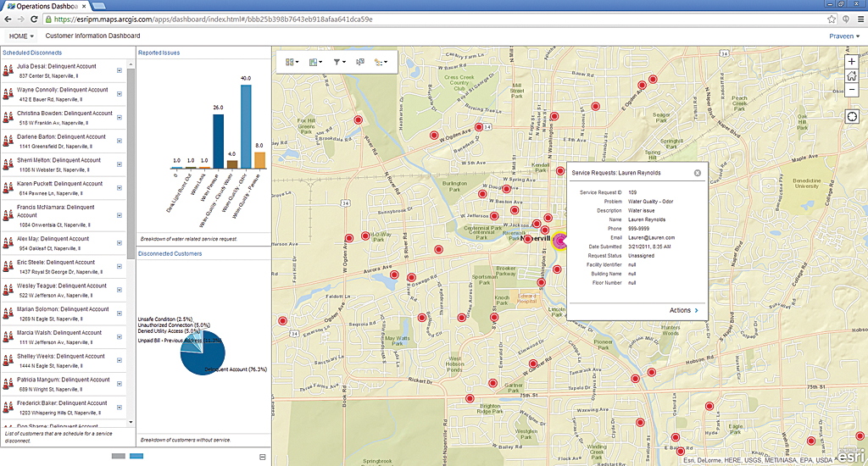
Task: Select the Water Quality - Odor bar labeled 40.0
Action: point(246,126)
